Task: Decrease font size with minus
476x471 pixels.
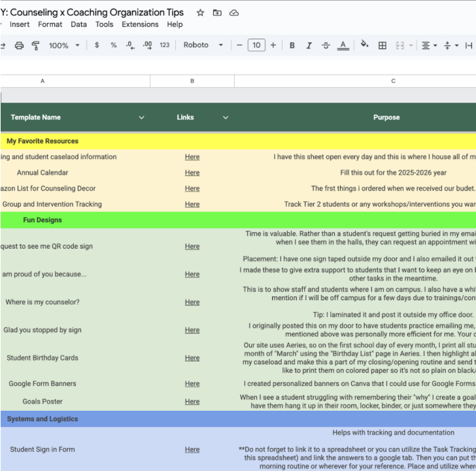Action: pyautogui.click(x=239, y=45)
